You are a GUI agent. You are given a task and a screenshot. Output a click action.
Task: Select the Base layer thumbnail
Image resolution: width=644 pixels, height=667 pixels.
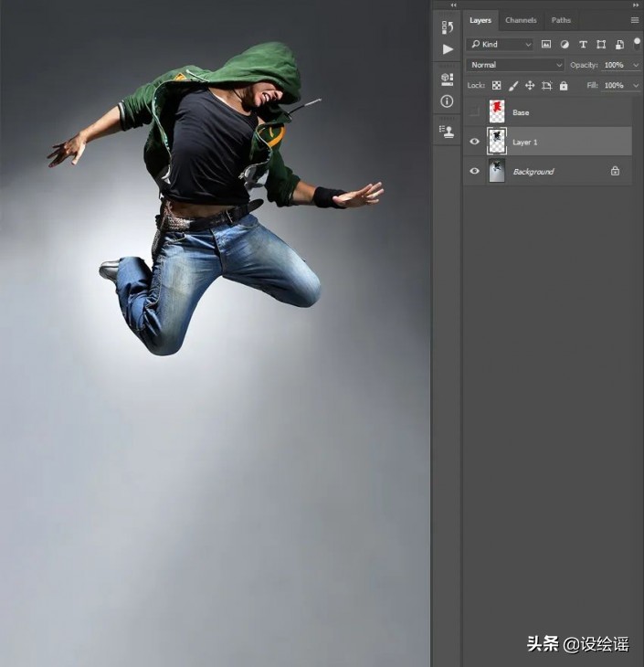pyautogui.click(x=497, y=112)
